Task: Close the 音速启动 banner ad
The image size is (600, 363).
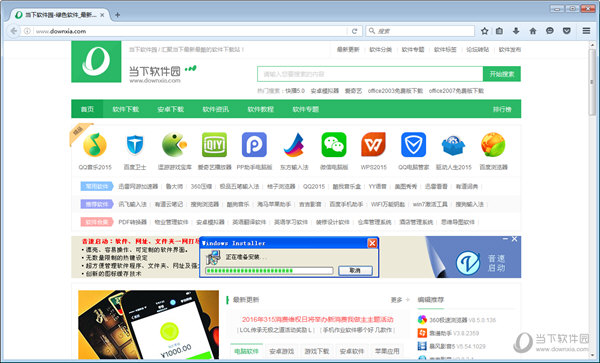Action: pyautogui.click(x=514, y=239)
